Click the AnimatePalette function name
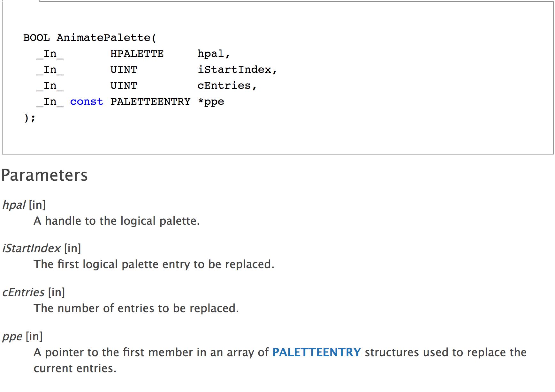Screen dimensions: 555x392 [x=103, y=38]
